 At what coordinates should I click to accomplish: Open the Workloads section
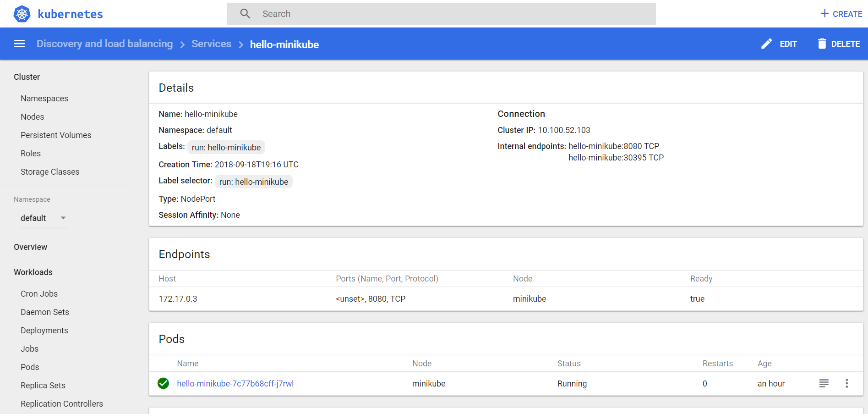33,272
